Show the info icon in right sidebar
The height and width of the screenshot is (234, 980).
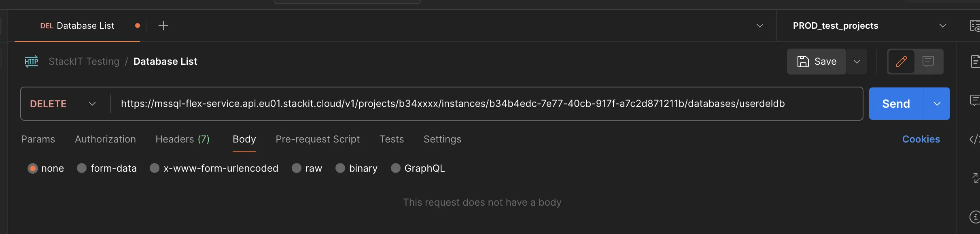tap(975, 217)
